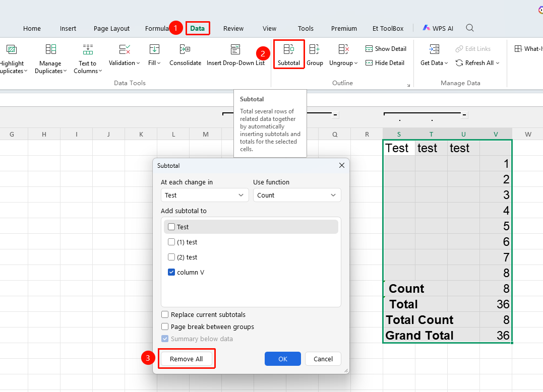Click the Ungroup outline icon
Viewport: 543px width, 392px height.
[x=343, y=49]
